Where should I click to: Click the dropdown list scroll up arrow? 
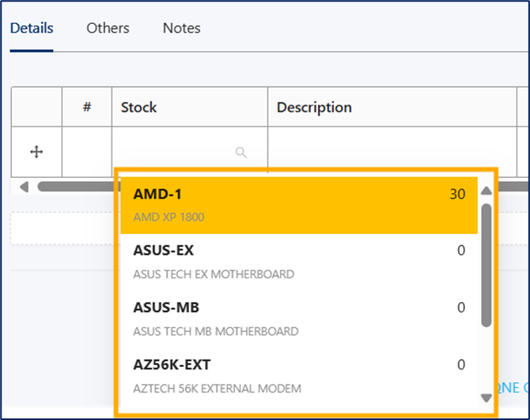(x=486, y=191)
